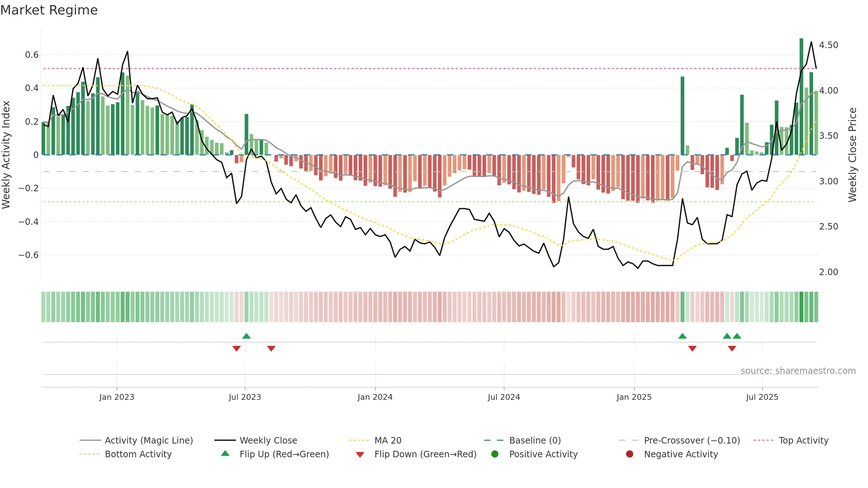Click the green flip-up marker at Jul 2023
This screenshot has width=868, height=488.
click(x=246, y=336)
